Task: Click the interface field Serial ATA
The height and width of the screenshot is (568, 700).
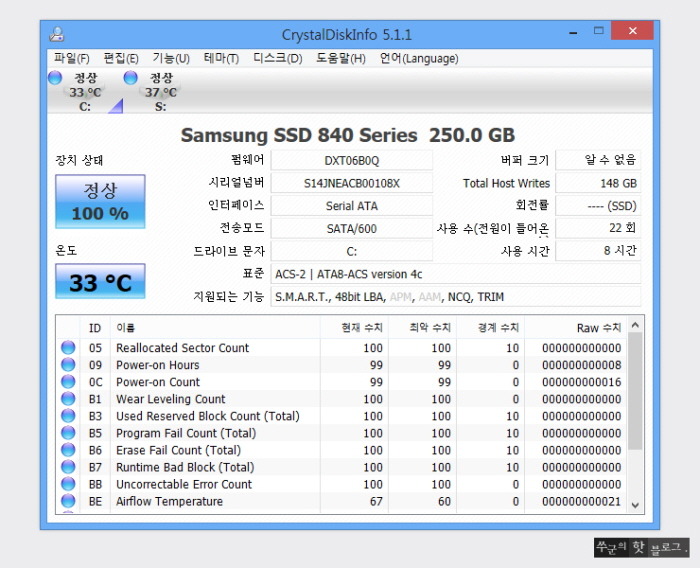Action: (352, 206)
